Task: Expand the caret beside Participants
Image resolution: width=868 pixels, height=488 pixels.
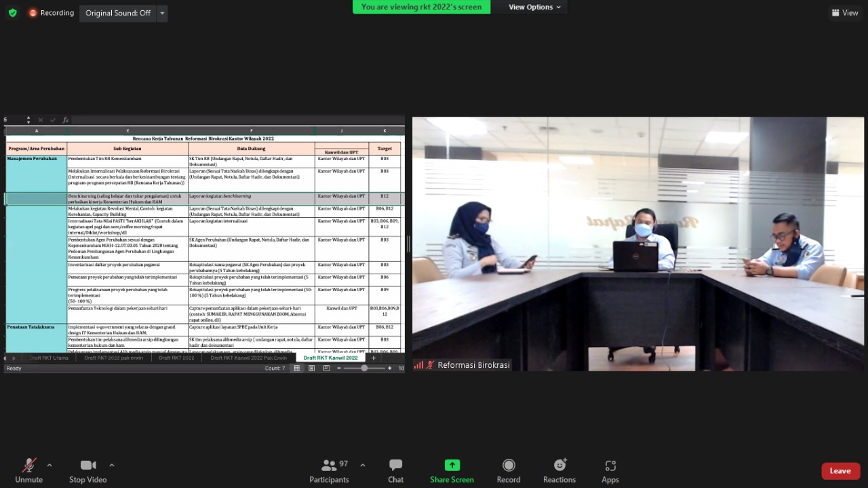Action: coord(362,465)
